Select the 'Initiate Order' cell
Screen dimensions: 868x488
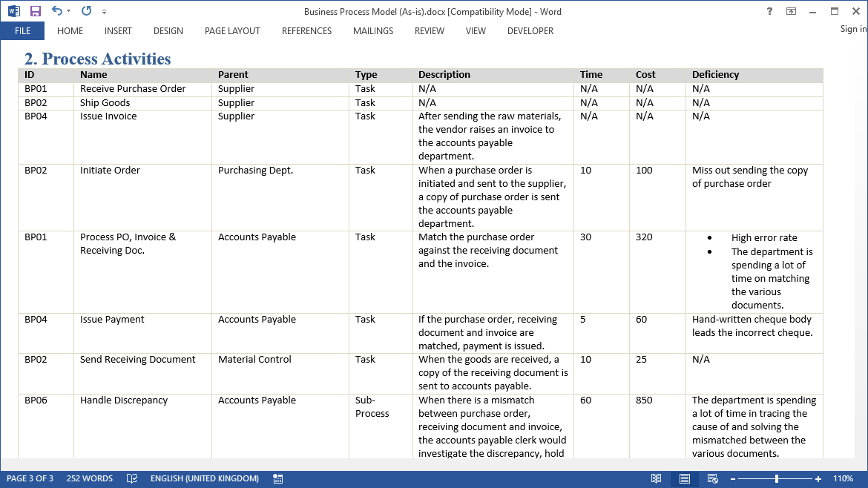pos(110,171)
